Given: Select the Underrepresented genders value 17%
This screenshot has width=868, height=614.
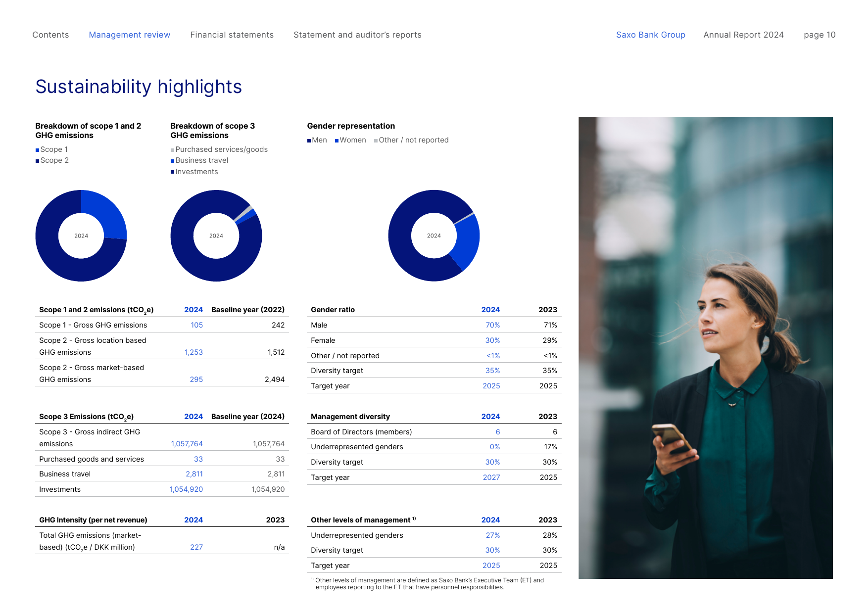Looking at the screenshot, I should [x=550, y=447].
